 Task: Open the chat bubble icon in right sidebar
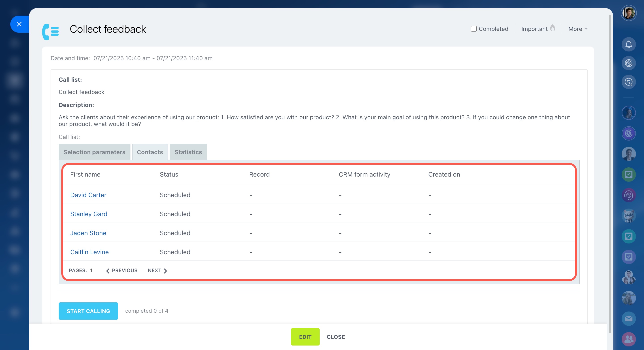[628, 82]
